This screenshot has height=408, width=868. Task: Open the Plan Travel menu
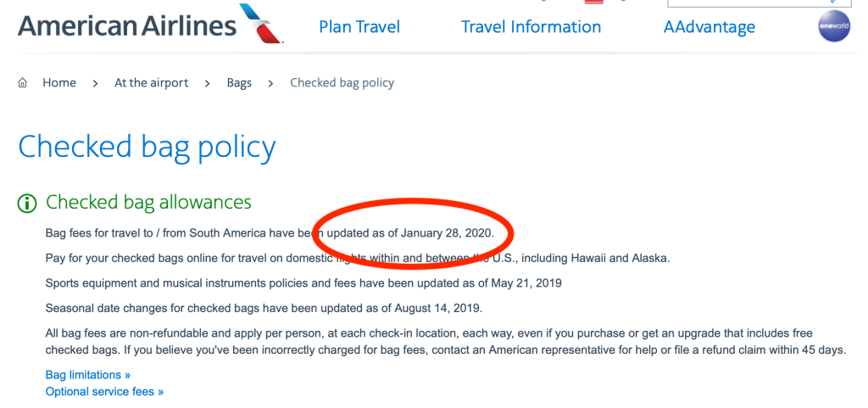(x=359, y=27)
